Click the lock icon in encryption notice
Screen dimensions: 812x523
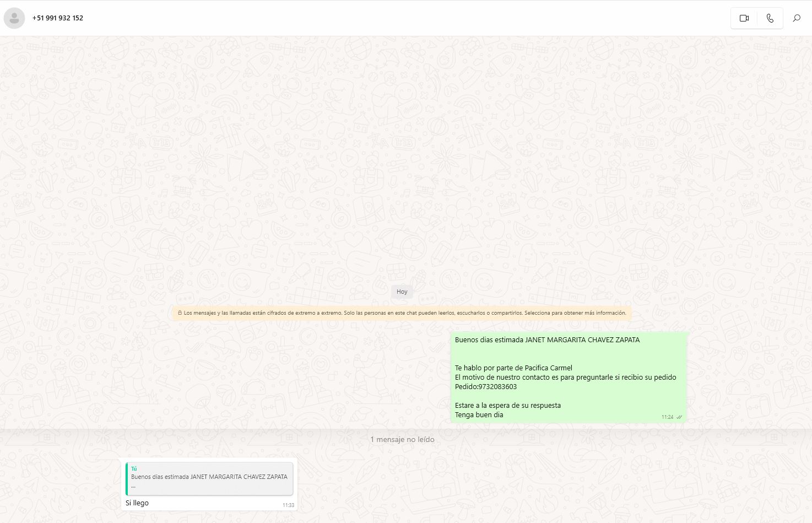coord(180,313)
